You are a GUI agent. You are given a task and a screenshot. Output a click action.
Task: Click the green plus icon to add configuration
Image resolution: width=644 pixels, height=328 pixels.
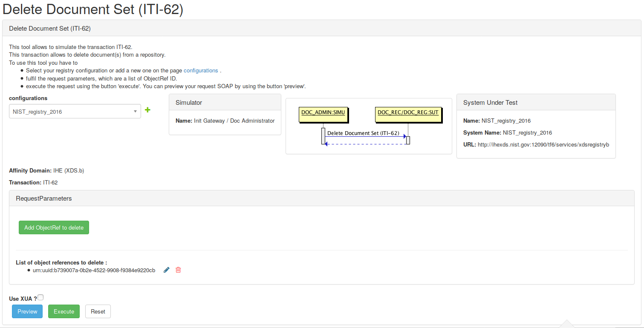147,110
